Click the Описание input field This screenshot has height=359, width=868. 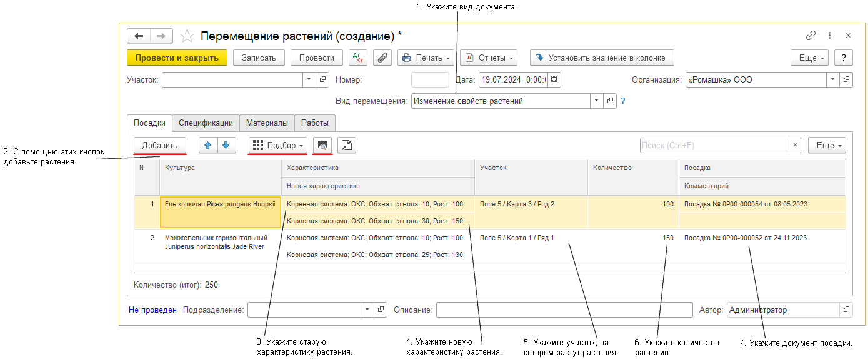(x=564, y=310)
